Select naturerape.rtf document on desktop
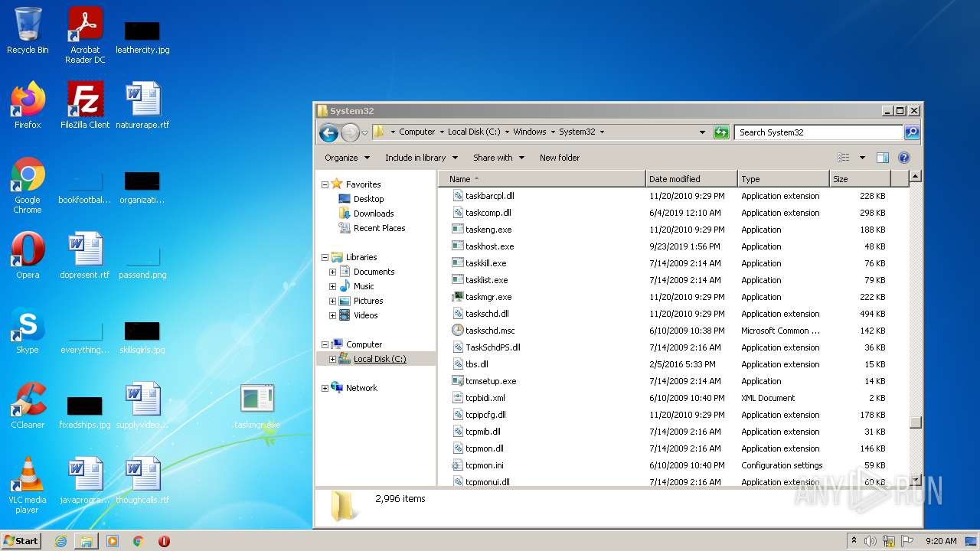The image size is (980, 551). coord(142,106)
